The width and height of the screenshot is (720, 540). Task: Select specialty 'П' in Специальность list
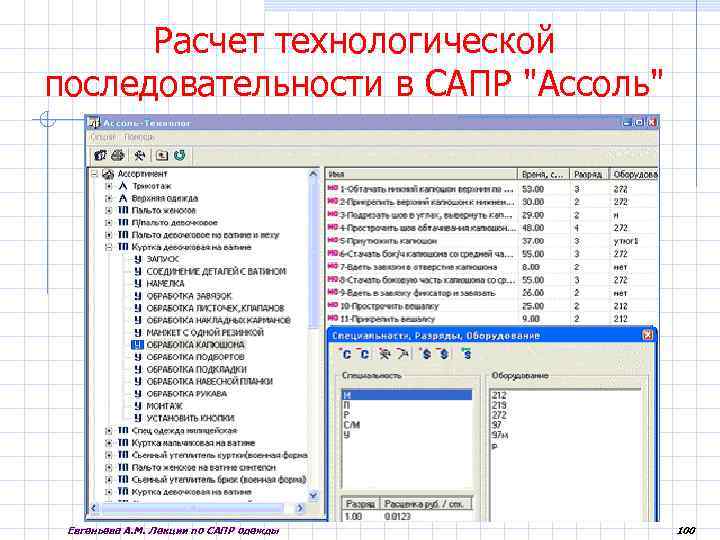coord(347,405)
